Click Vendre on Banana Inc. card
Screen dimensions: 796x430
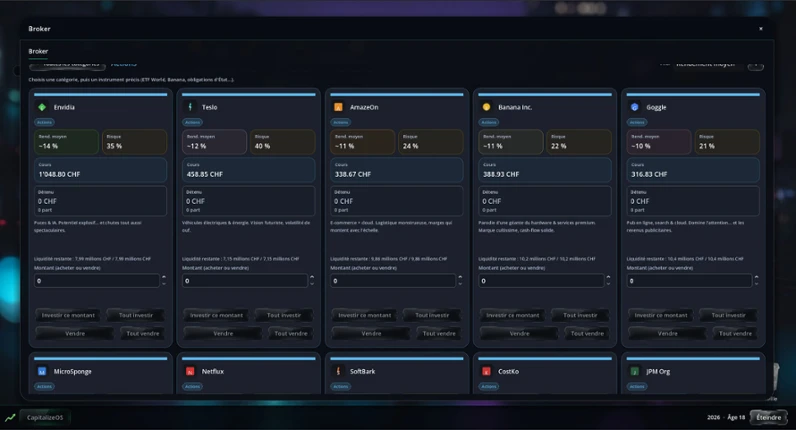pos(520,334)
